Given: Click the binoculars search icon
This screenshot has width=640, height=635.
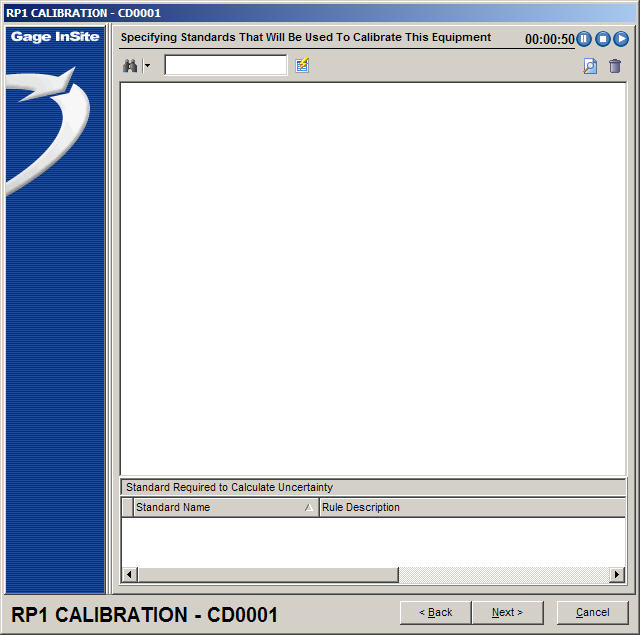Looking at the screenshot, I should point(129,66).
